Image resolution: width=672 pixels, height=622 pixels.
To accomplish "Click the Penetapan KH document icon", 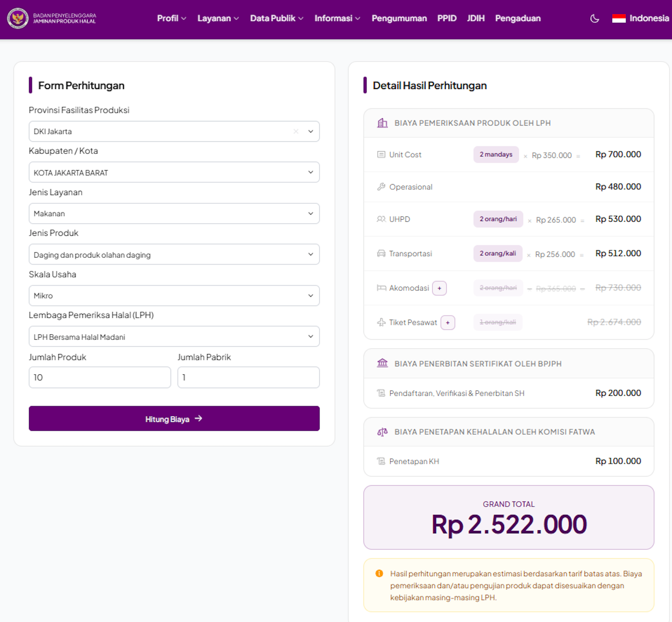I will (381, 461).
